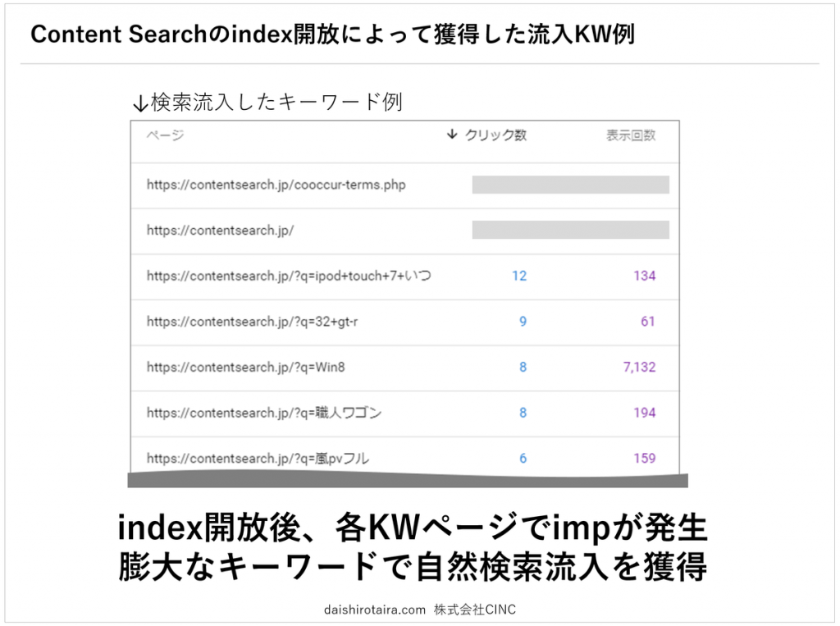Screen dimensions: 840x626
Task: Click the 7,132 impressions value
Action: (x=639, y=367)
